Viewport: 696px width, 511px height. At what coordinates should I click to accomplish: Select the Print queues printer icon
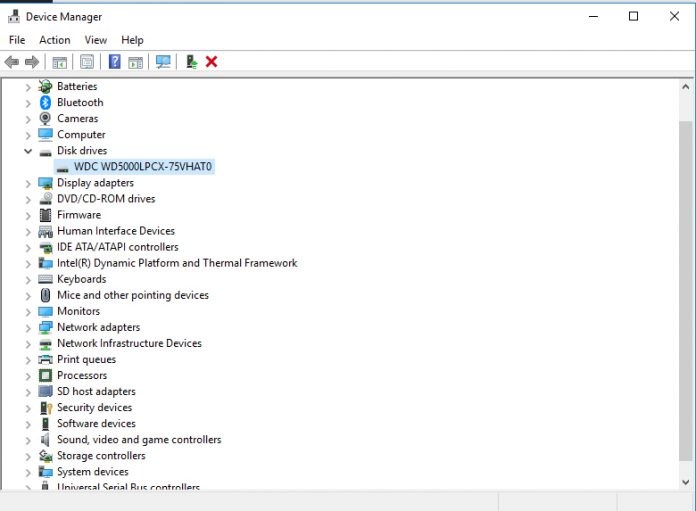coord(45,359)
